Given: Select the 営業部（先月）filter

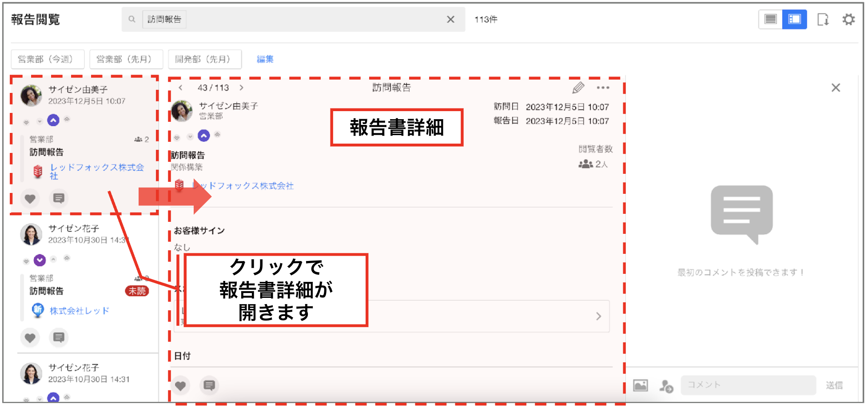Looking at the screenshot, I should [126, 59].
